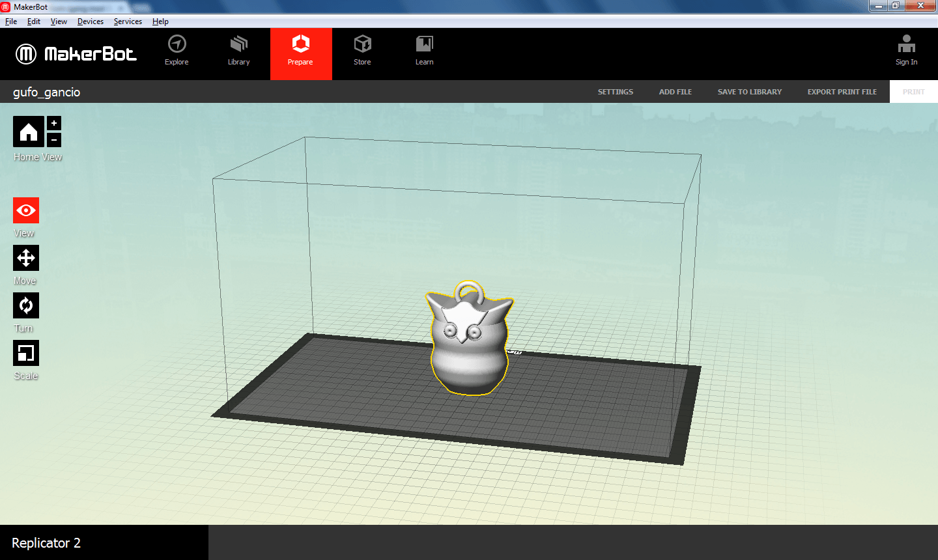Click the gufo_gancio file name

tap(47, 92)
